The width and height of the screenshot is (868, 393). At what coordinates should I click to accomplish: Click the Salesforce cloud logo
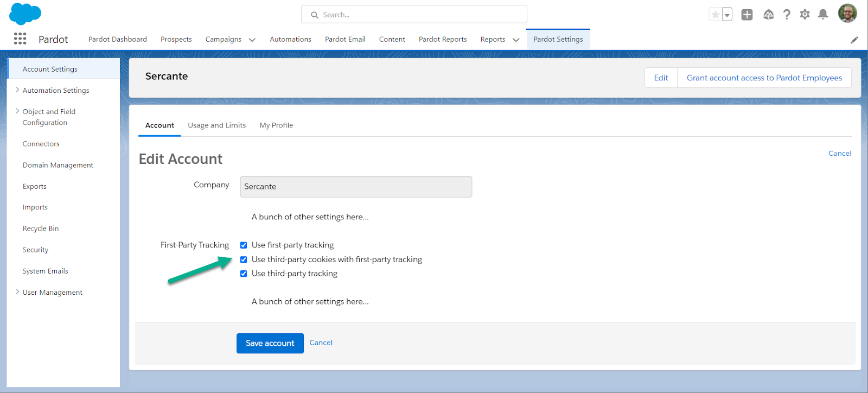tap(25, 14)
